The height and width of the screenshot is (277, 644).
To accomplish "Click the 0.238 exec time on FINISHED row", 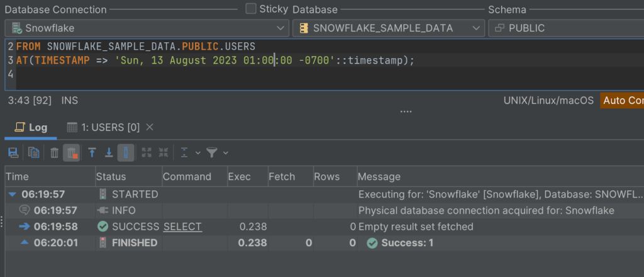I will click(253, 243).
